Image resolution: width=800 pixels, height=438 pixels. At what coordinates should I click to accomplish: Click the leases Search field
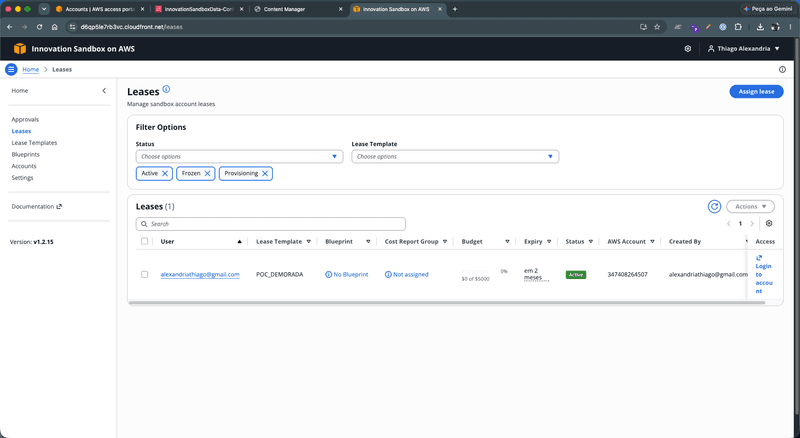click(270, 224)
